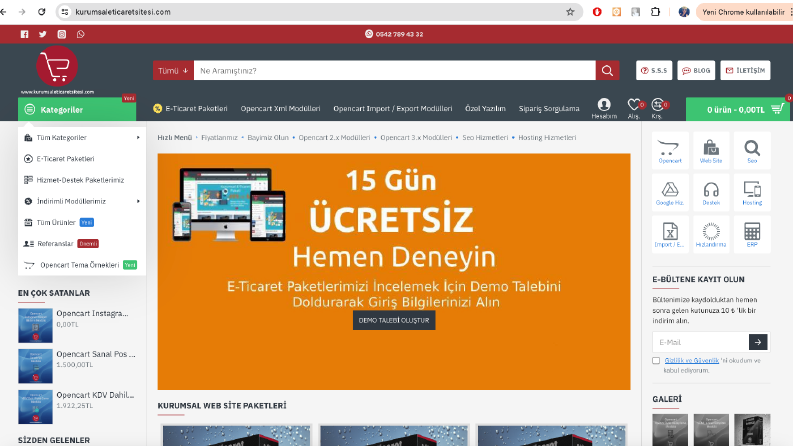Image resolution: width=793 pixels, height=446 pixels.
Task: Open the Gizlilik ve Güvenlik link
Action: click(x=691, y=361)
